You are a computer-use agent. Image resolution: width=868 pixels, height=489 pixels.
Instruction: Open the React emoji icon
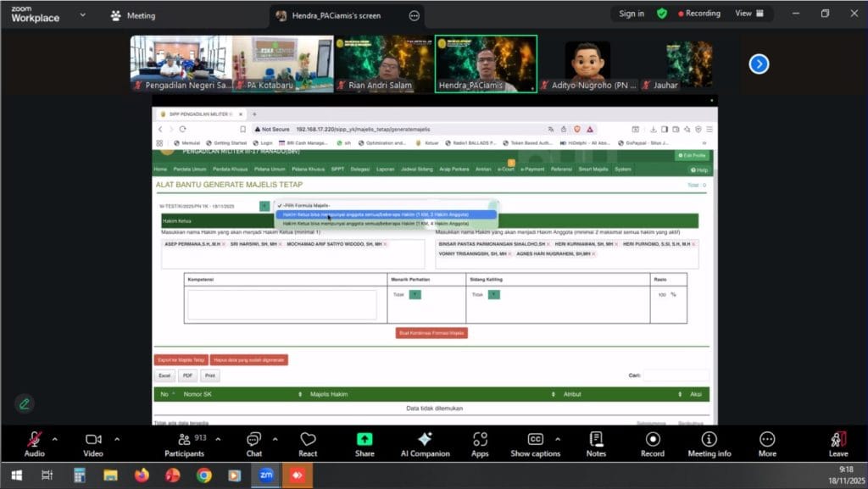click(x=308, y=439)
